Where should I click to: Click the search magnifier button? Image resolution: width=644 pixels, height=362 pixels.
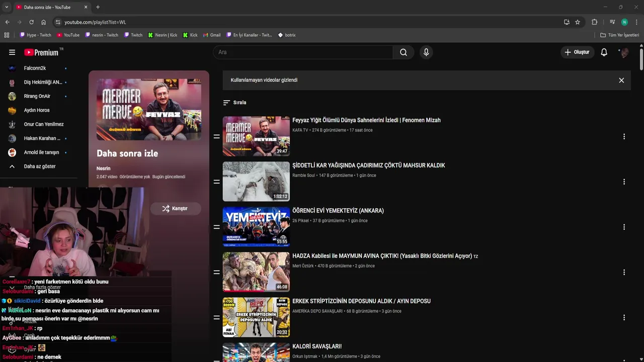(404, 52)
